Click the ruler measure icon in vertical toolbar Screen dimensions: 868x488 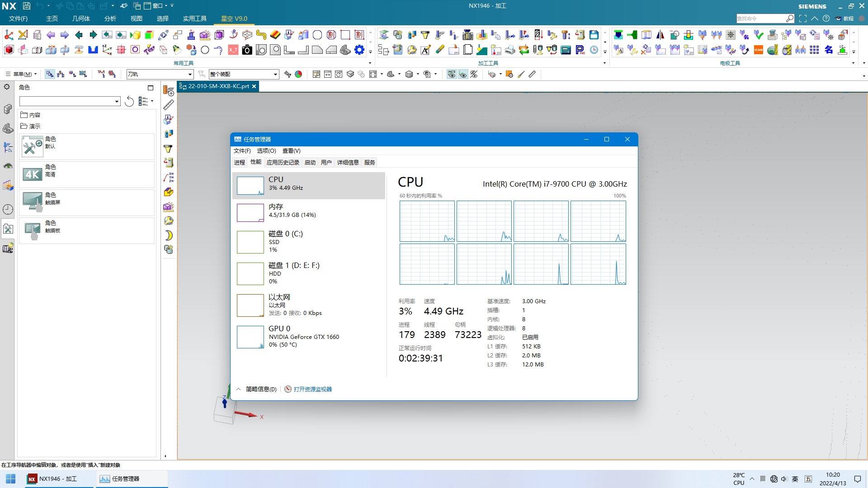pyautogui.click(x=169, y=105)
